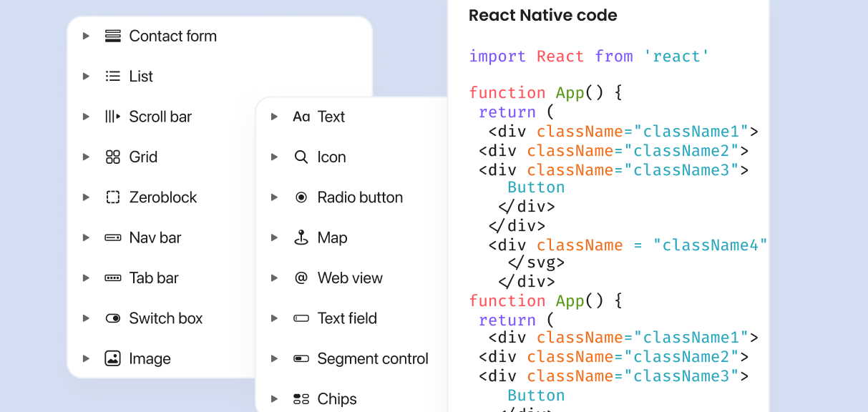Click the className4 code line

pos(628,245)
